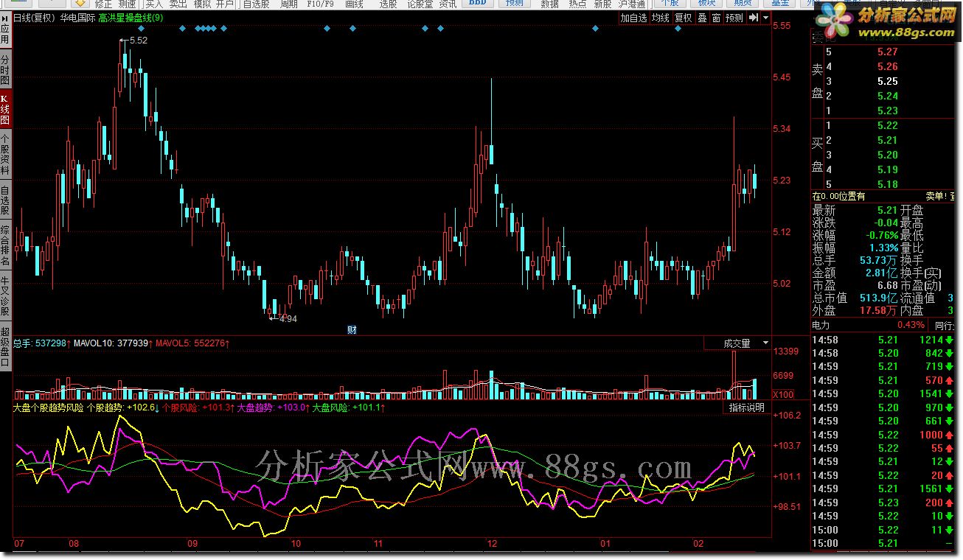Open 热点 hot spots
This screenshot has height=560, width=963.
point(577,4)
